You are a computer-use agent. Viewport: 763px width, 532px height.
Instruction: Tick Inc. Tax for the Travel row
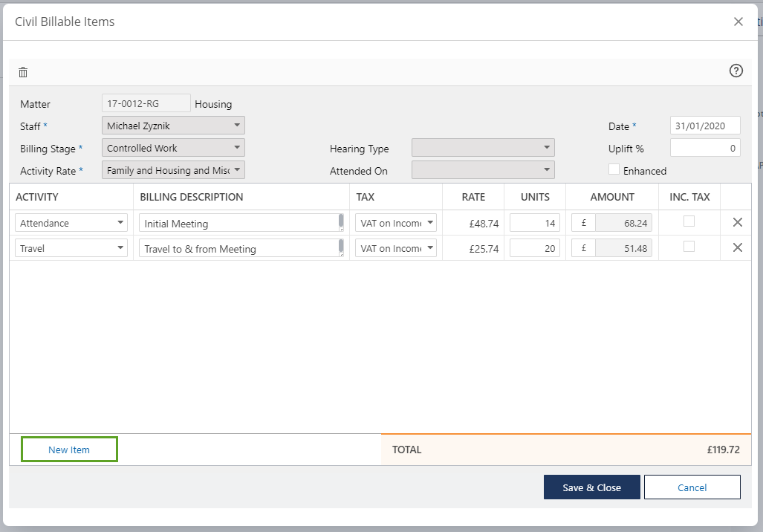pos(689,247)
